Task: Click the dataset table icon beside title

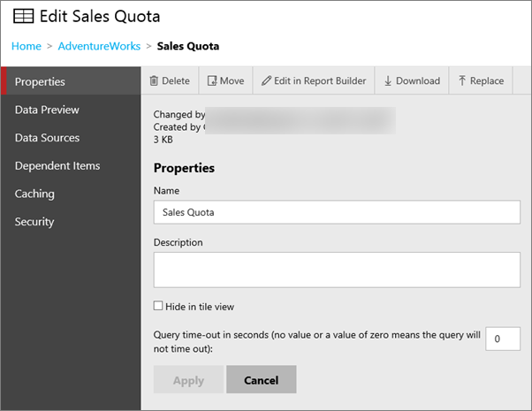Action: (x=23, y=16)
